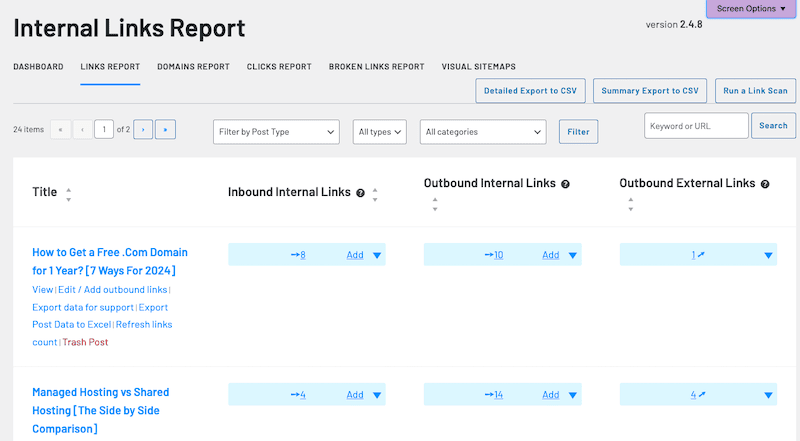
Task: Click Detailed Export to CSV button
Action: [531, 91]
